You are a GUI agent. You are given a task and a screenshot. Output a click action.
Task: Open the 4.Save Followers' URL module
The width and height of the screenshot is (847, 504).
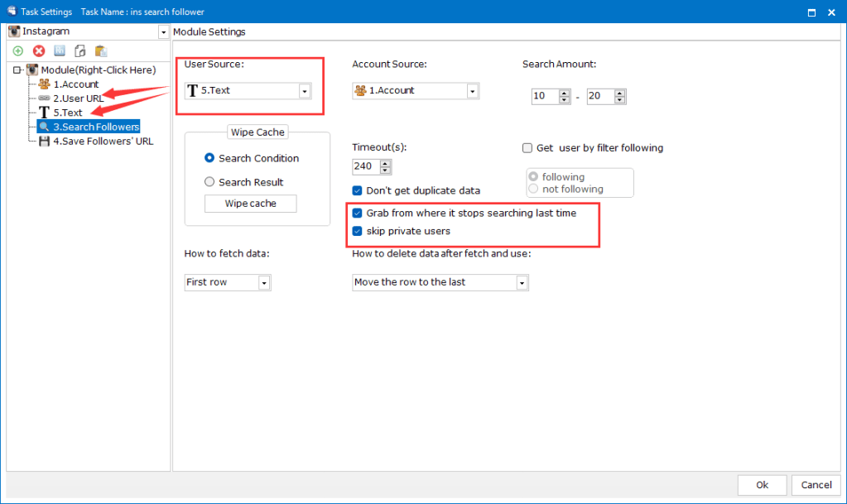[x=103, y=141]
